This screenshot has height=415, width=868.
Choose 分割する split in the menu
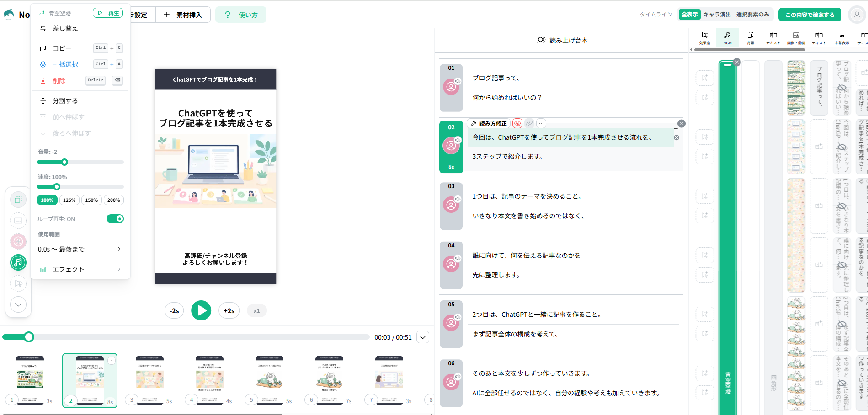80,101
